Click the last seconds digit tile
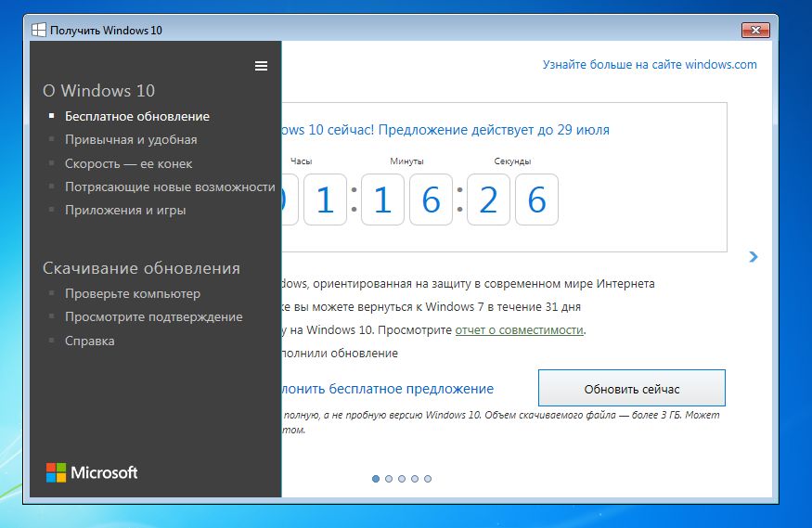 click(537, 200)
